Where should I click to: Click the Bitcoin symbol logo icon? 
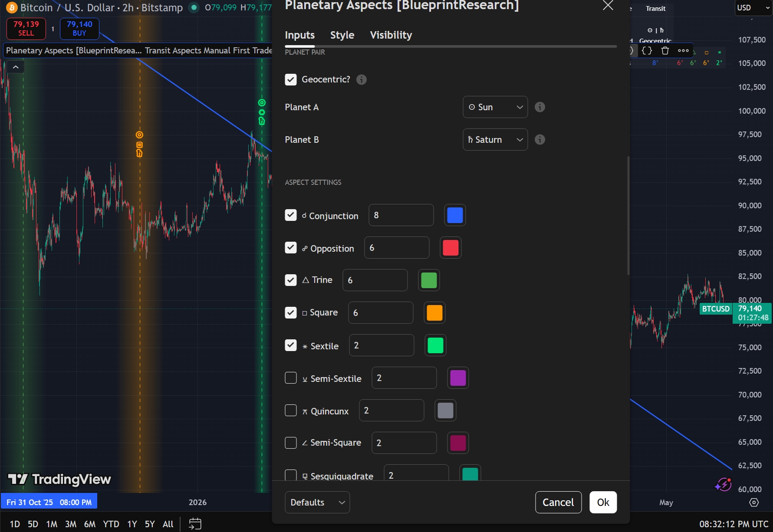pyautogui.click(x=12, y=8)
